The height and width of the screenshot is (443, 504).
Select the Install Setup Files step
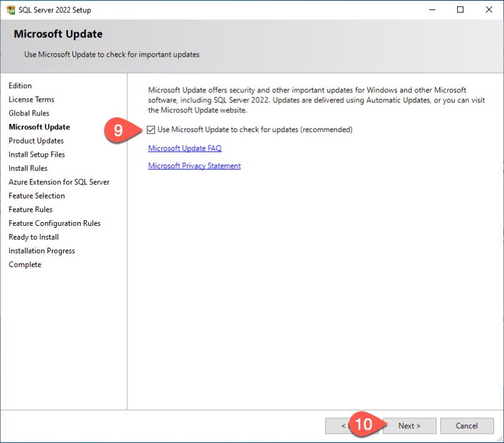(37, 155)
